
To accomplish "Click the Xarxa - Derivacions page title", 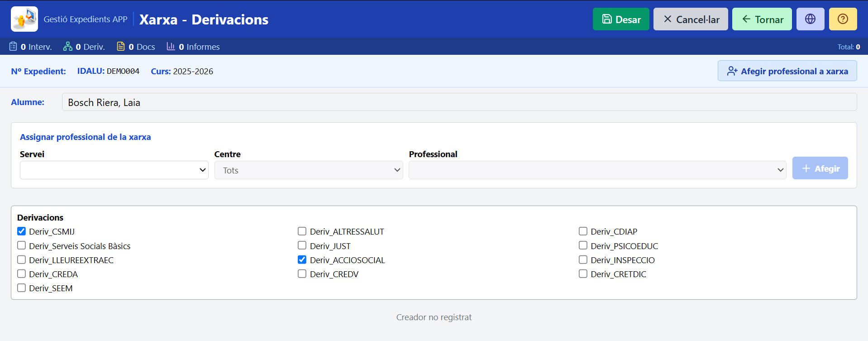I will pos(204,19).
